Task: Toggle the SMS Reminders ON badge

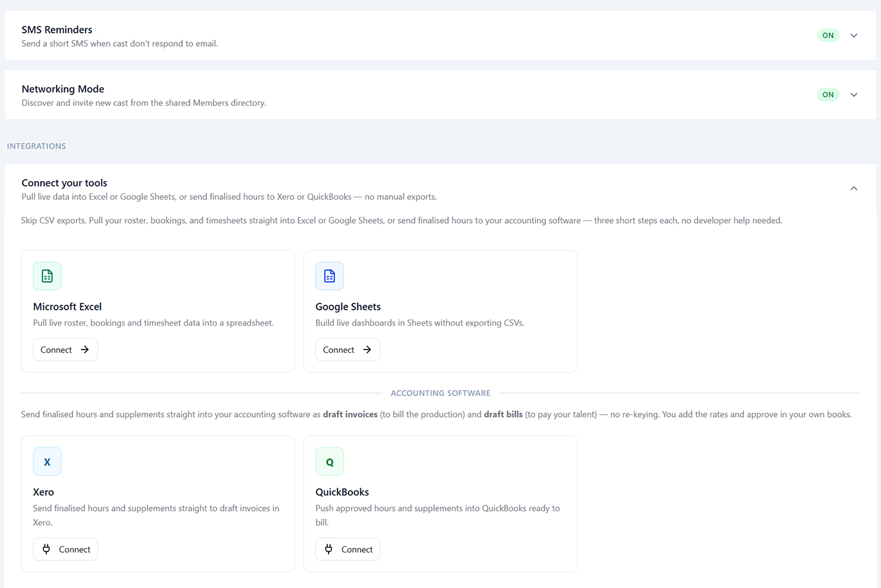Action: (828, 35)
